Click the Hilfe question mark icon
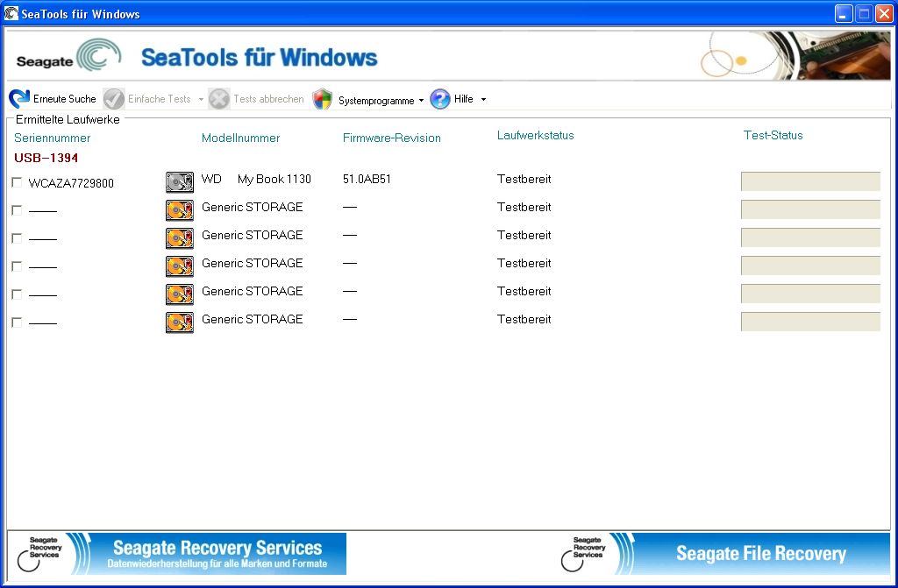This screenshot has width=898, height=588. pyautogui.click(x=440, y=99)
